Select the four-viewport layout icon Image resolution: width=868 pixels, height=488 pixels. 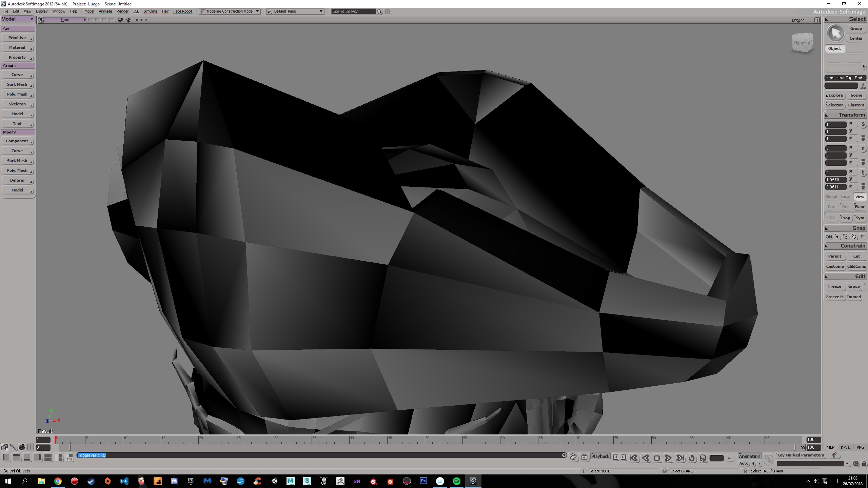pyautogui.click(x=48, y=457)
